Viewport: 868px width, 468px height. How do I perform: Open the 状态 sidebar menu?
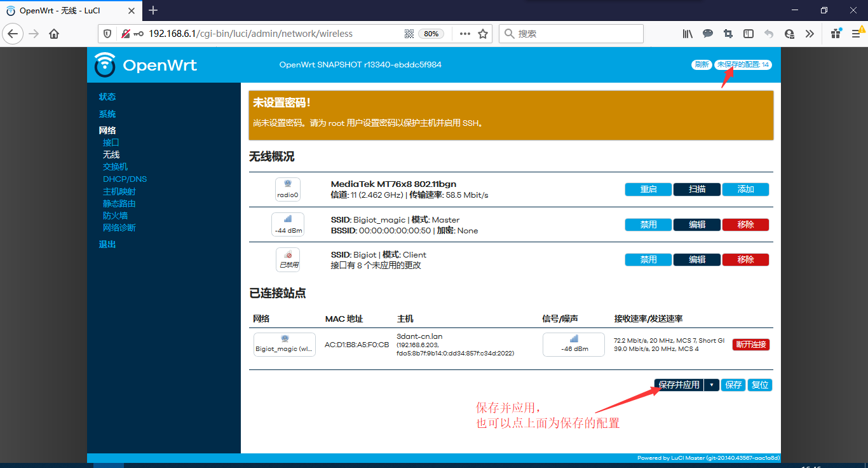click(107, 97)
